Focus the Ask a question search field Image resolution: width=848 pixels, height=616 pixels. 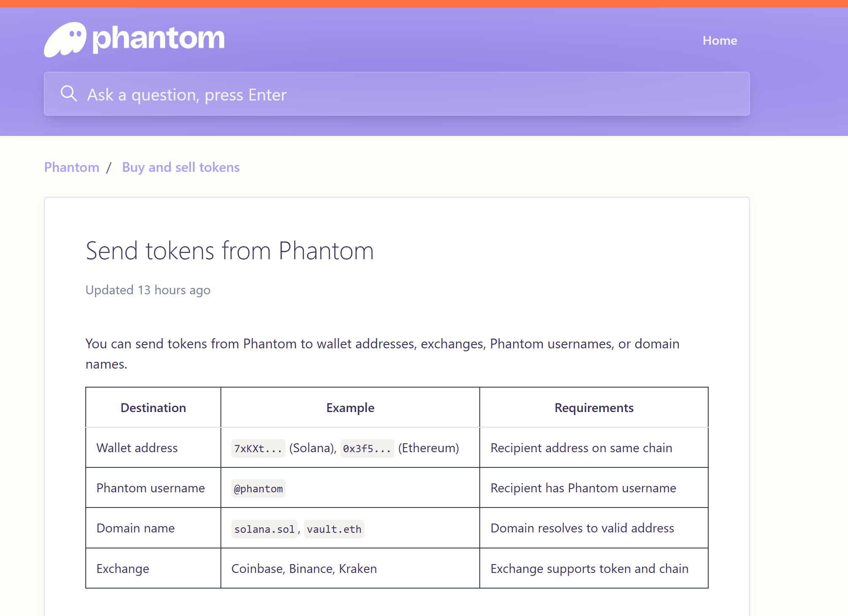(397, 94)
